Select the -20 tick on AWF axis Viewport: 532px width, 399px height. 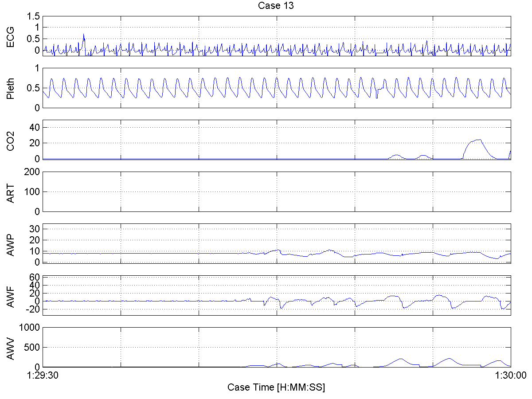33,309
